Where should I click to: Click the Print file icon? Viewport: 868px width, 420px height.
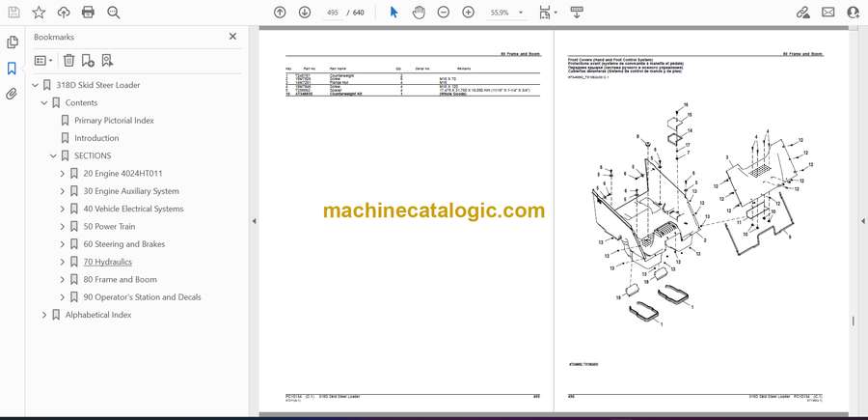(89, 13)
